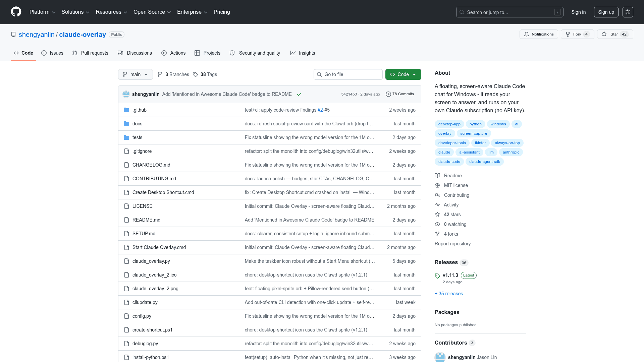Click the green check status icon
The image size is (644, 362).
point(299,94)
